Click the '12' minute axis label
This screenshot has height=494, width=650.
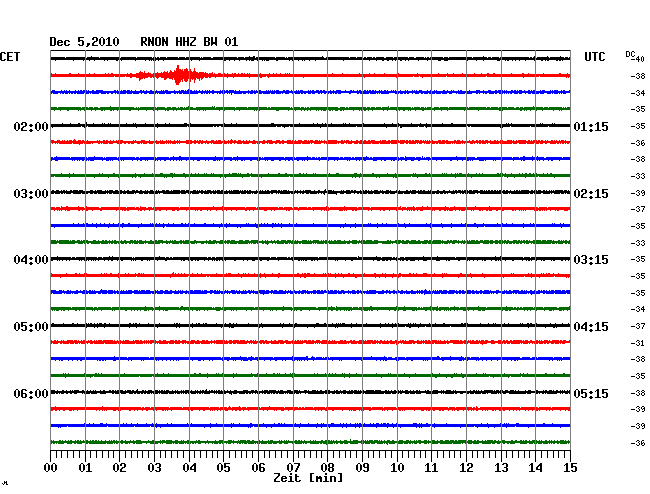pos(466,467)
